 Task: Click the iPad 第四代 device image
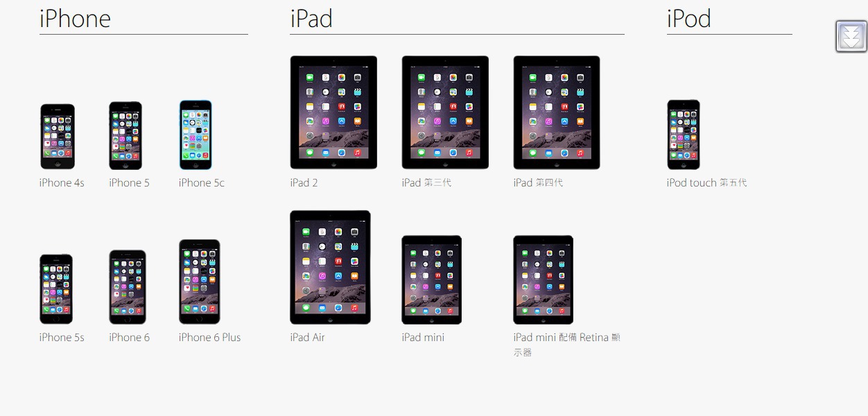point(557,112)
